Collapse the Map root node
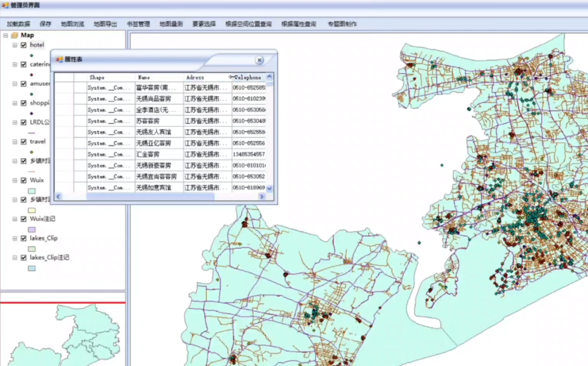Viewport: 588px width, 366px height. (5, 35)
